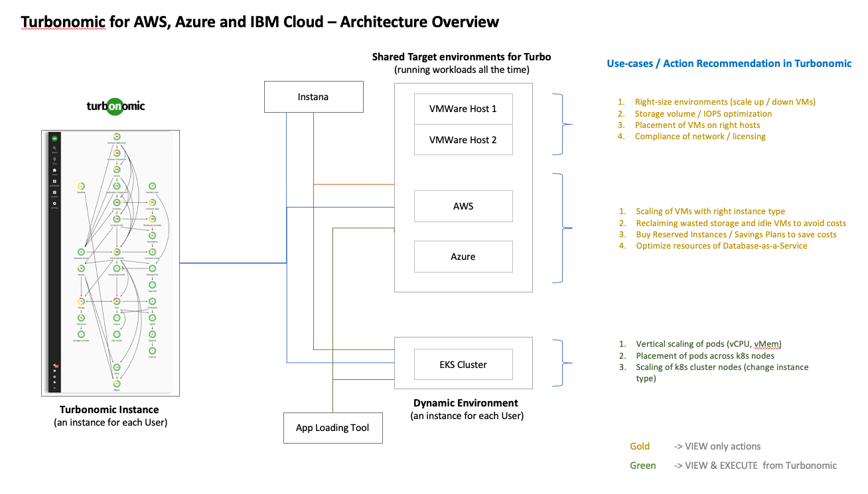Select the Container Cluster node ring
Image resolution: width=868 pixels, height=494 pixels.
(152, 252)
